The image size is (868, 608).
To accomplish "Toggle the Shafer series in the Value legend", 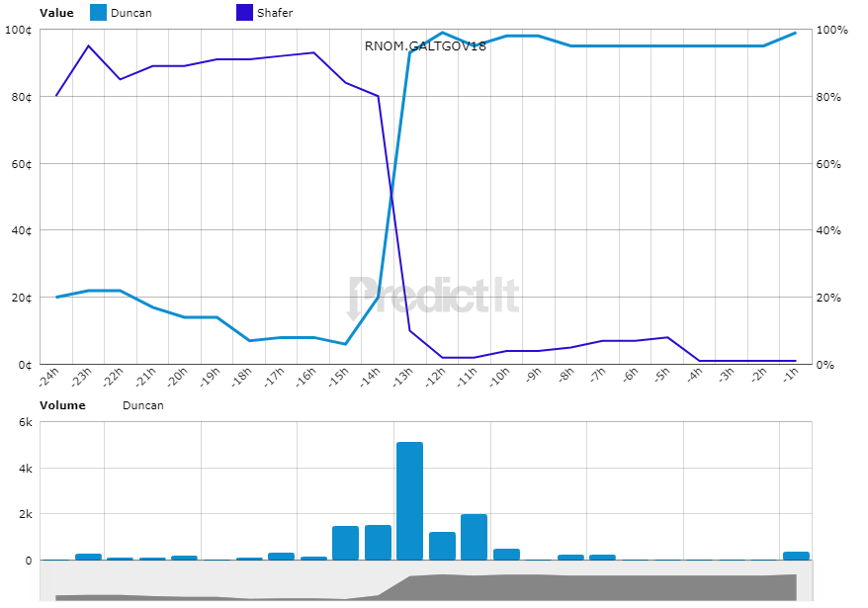I will coord(276,13).
